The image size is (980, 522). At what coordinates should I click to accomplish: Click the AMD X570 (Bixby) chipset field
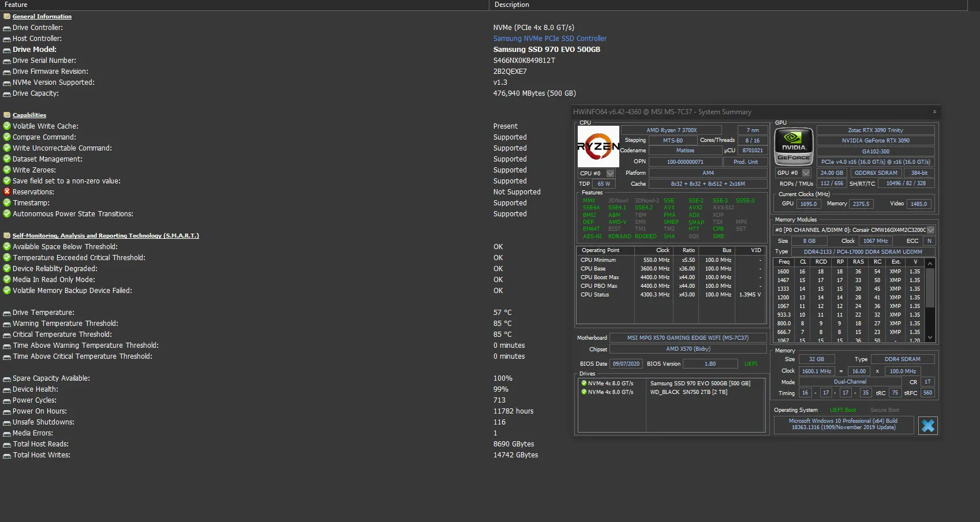[688, 349]
